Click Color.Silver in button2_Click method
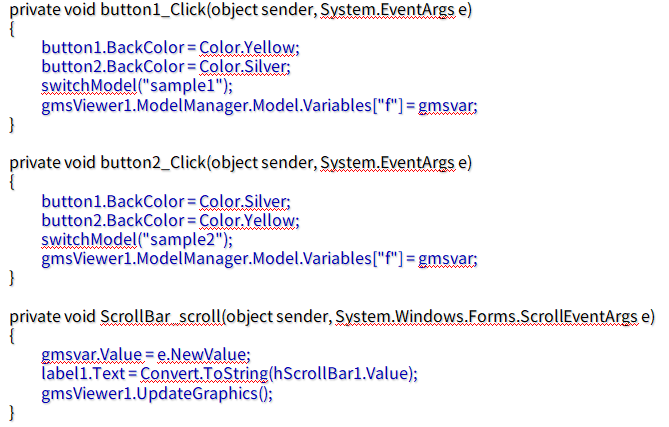The width and height of the screenshot is (669, 427). click(243, 201)
